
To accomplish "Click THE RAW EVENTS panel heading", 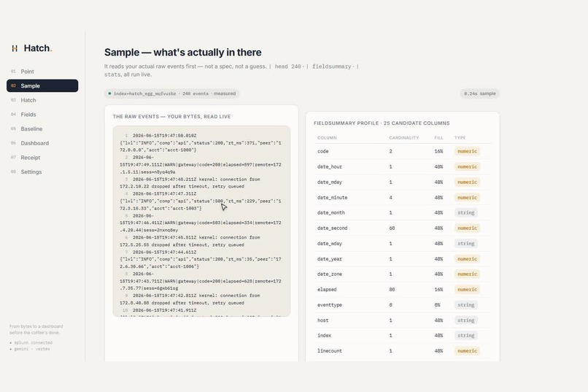I will click(171, 117).
